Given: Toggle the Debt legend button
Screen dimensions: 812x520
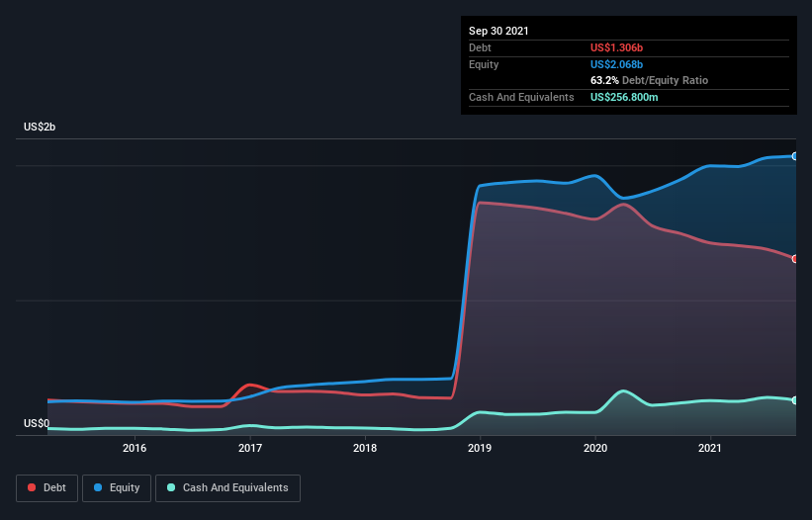Looking at the screenshot, I should tap(46, 488).
